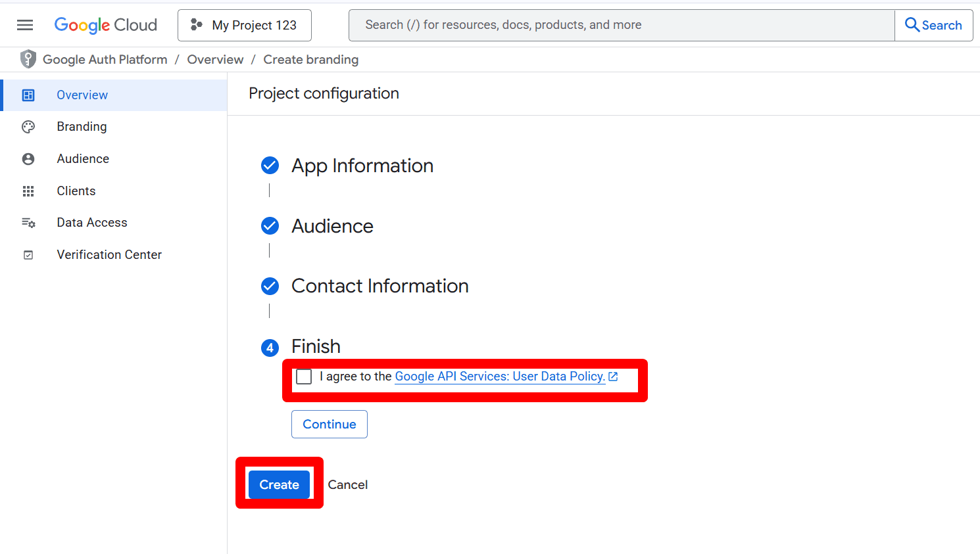Click the Google Cloud logo
Screen dimensions: 980x554
(106, 25)
